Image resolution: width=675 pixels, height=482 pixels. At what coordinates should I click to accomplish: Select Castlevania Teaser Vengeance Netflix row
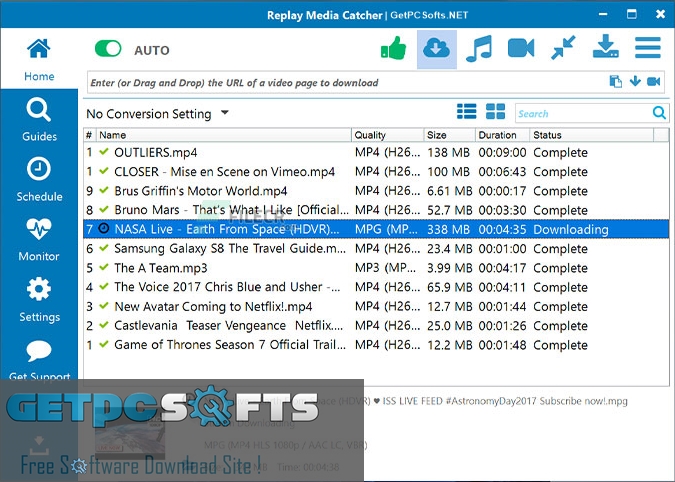click(376, 326)
